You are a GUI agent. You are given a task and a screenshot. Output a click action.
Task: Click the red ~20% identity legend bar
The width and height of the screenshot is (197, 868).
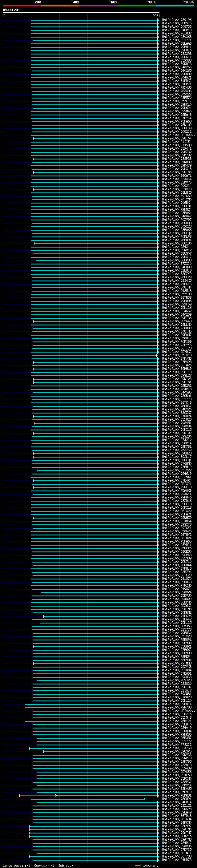point(22,6)
